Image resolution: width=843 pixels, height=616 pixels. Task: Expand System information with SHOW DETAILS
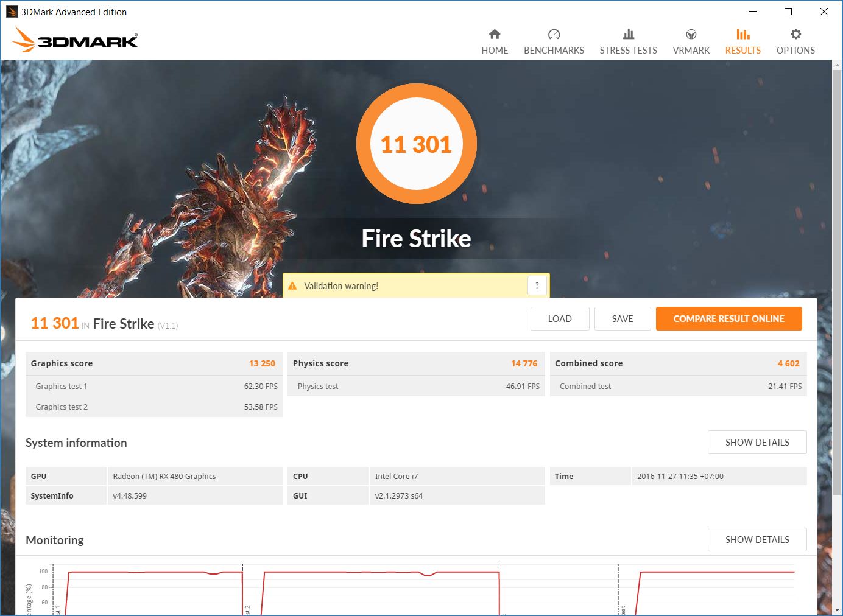pyautogui.click(x=757, y=443)
